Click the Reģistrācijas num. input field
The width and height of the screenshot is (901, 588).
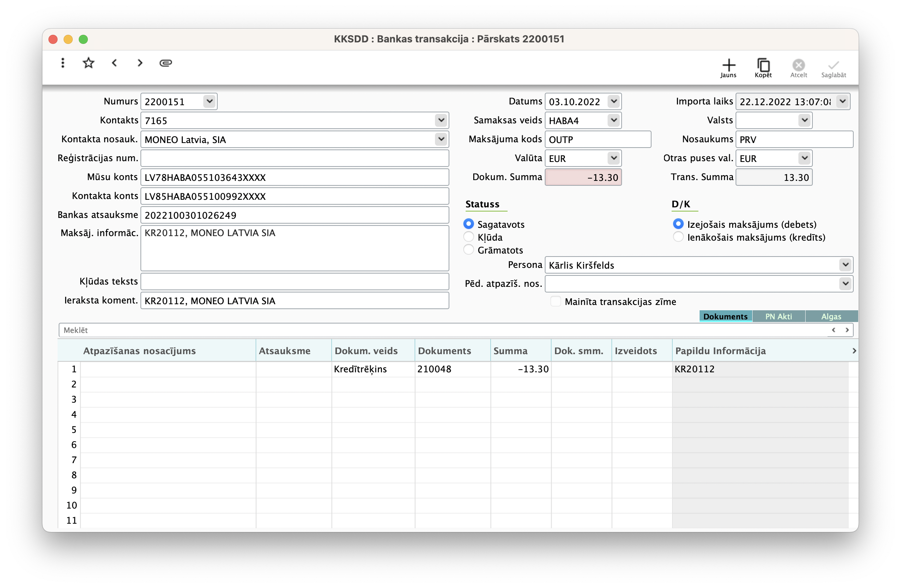point(295,158)
